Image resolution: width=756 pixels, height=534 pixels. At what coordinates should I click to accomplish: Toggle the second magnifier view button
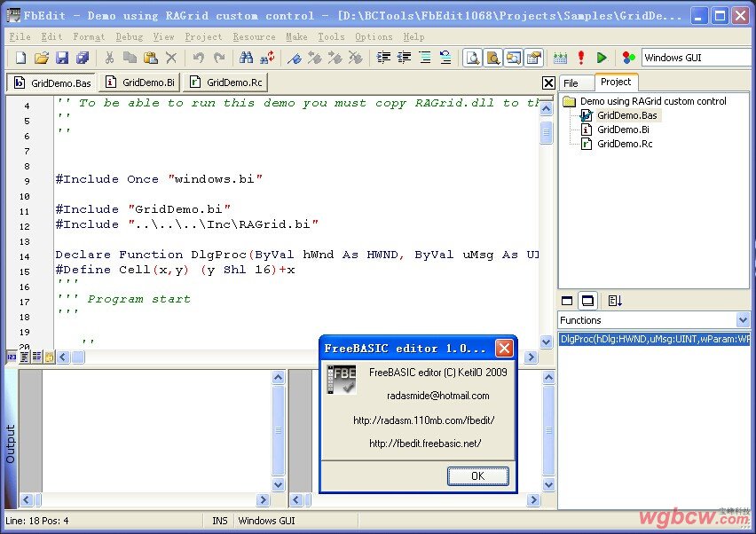492,58
